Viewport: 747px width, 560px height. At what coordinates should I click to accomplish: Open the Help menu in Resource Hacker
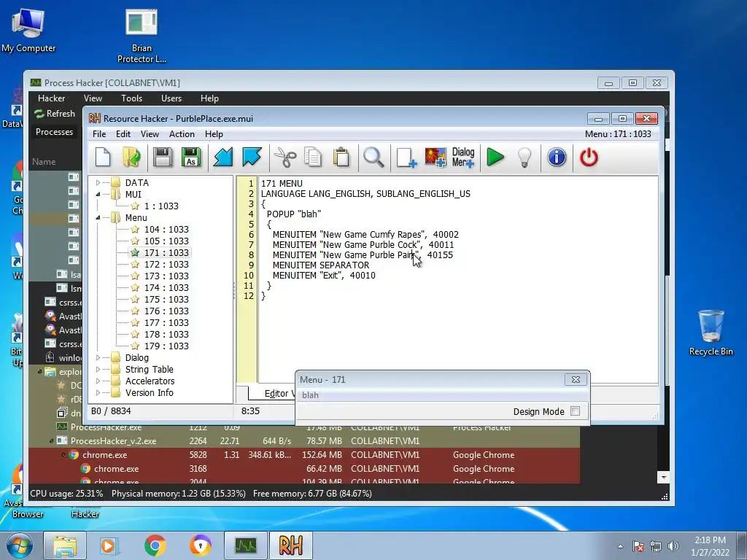(x=214, y=134)
